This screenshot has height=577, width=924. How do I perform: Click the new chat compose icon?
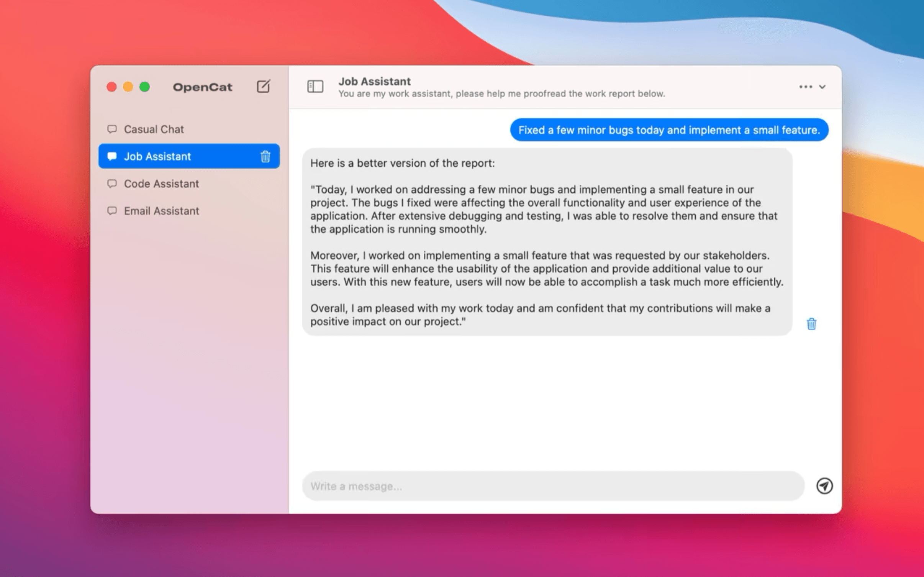[263, 86]
